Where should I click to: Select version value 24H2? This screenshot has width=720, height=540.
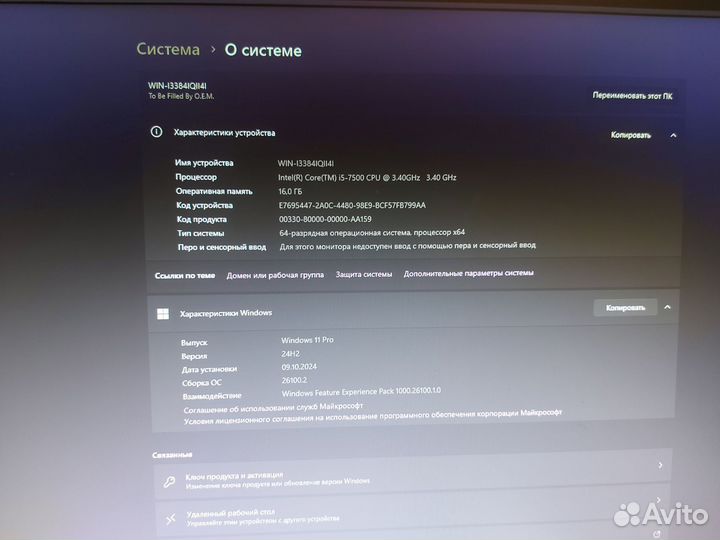(x=291, y=354)
